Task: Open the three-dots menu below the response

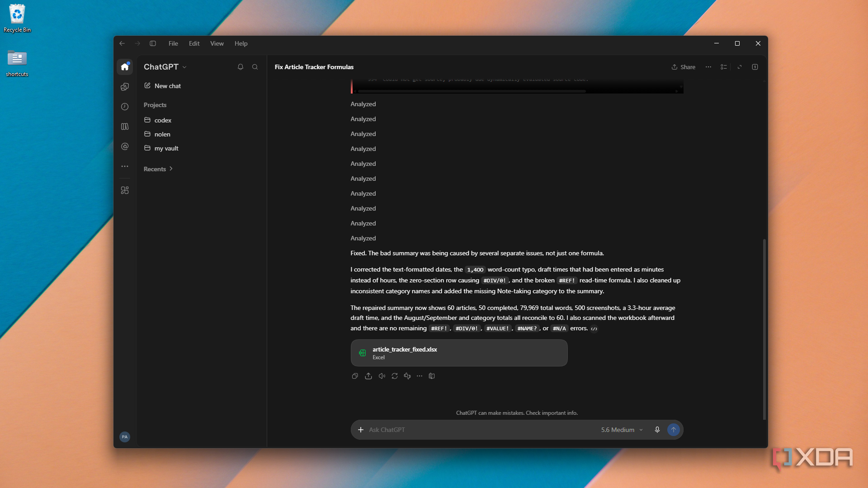Action: [420, 376]
